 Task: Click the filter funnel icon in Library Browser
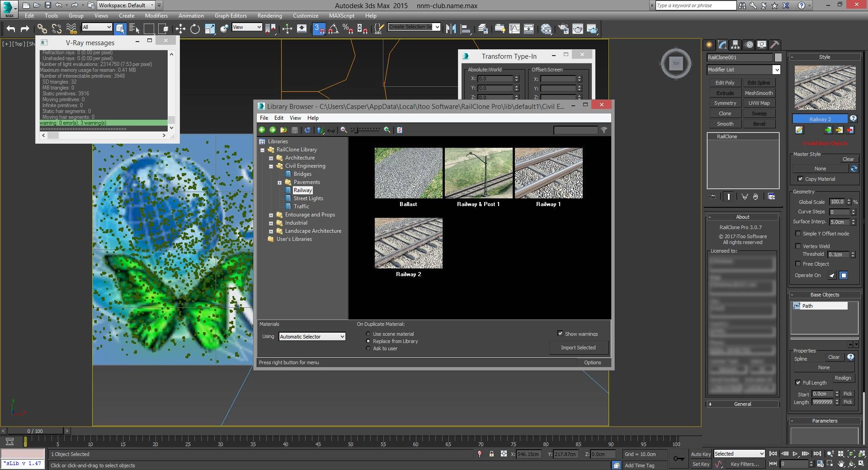(604, 130)
